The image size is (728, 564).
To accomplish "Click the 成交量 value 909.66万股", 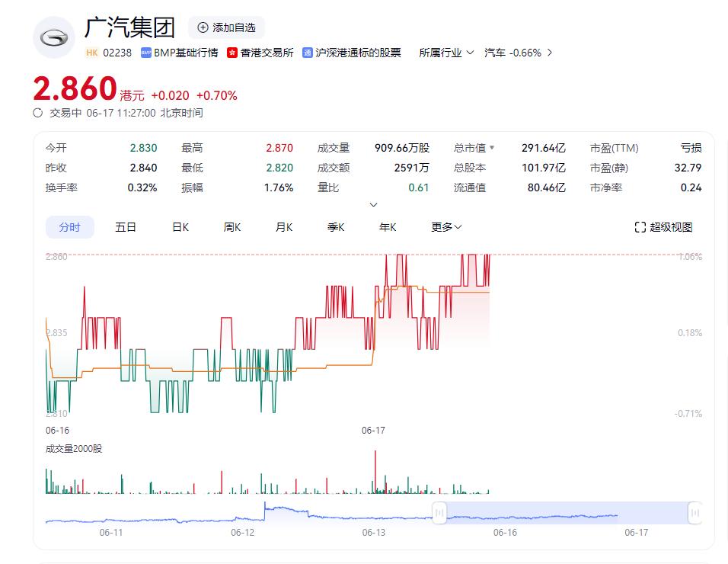I will (402, 148).
